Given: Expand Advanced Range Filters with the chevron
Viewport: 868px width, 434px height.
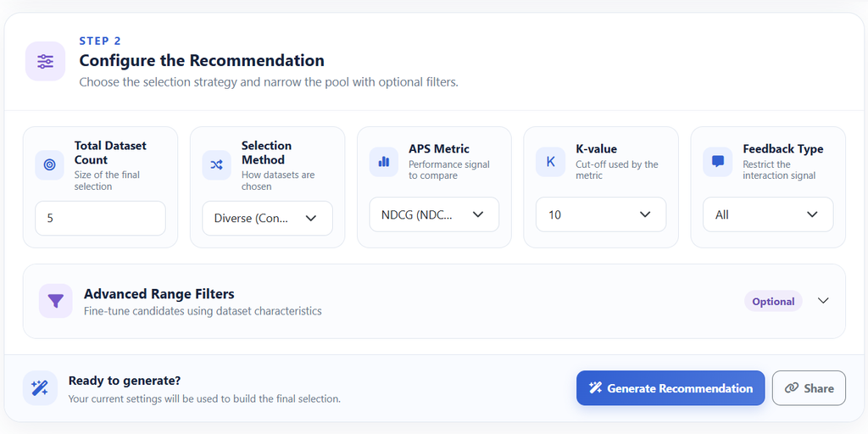Looking at the screenshot, I should coord(823,301).
